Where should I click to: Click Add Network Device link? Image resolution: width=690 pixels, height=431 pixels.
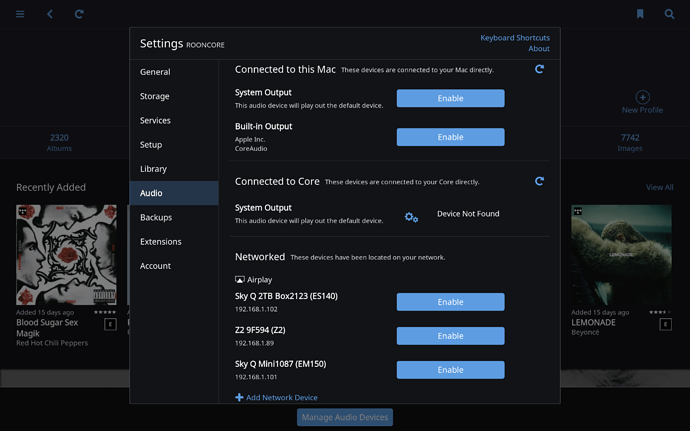click(x=276, y=398)
